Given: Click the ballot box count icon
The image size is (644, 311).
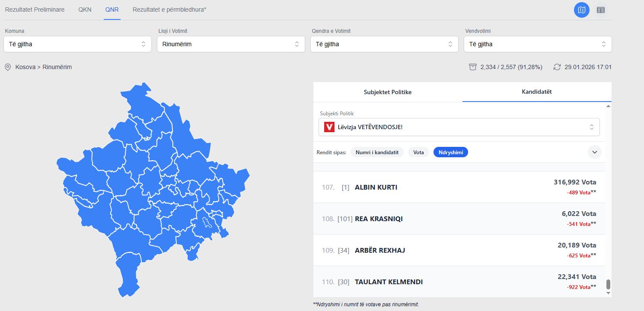Looking at the screenshot, I should 473,67.
